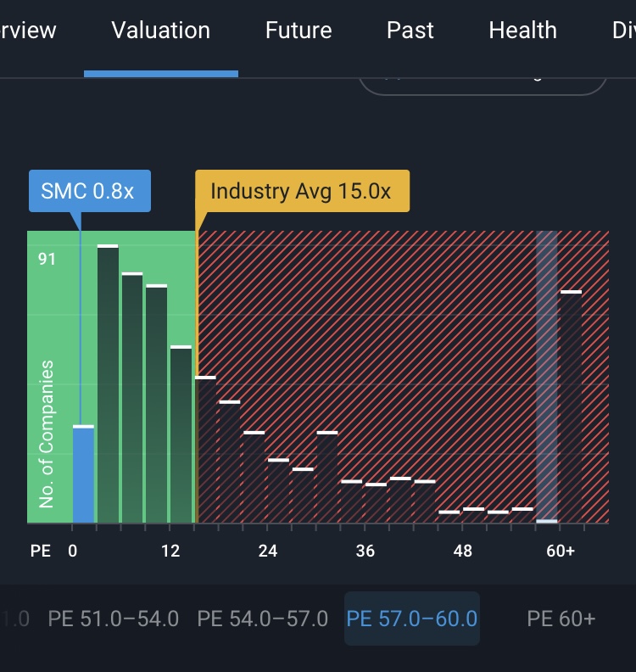The image size is (636, 672).
Task: Choose the PE 54.0–57.0 range chip
Action: point(262,619)
